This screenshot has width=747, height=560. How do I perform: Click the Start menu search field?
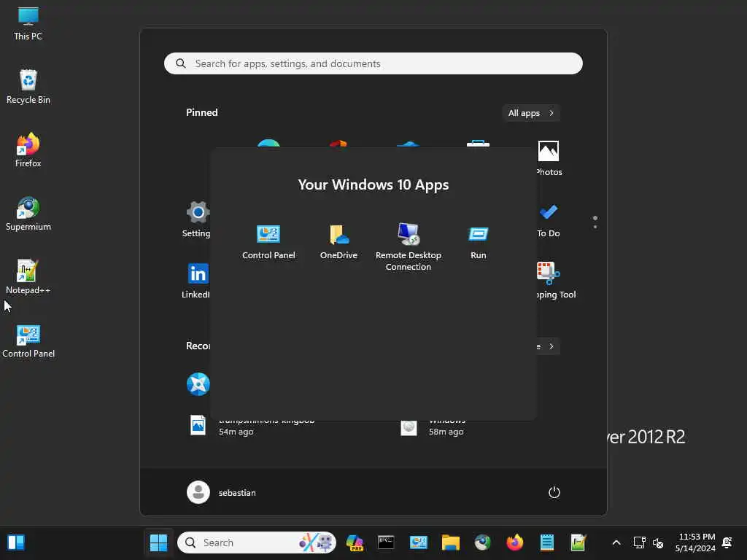373,63
